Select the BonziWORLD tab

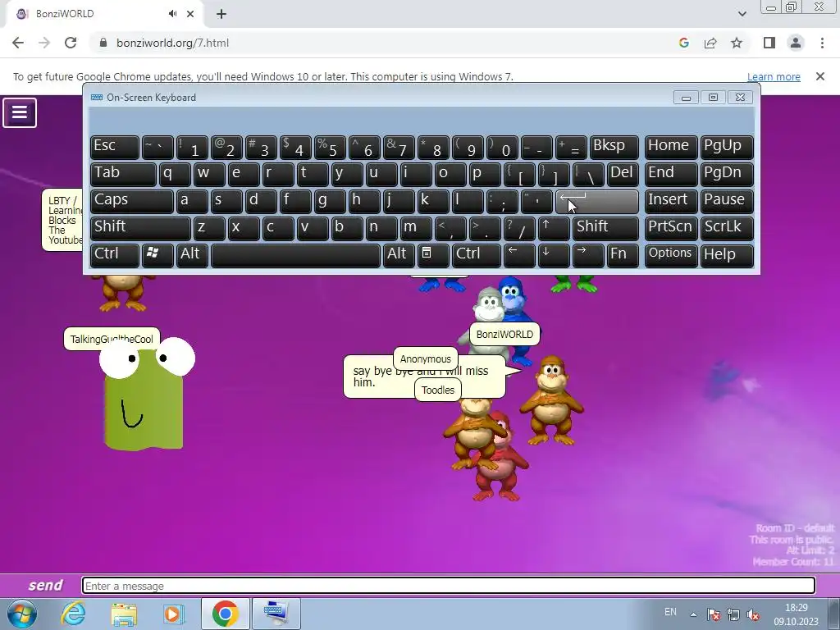click(104, 14)
